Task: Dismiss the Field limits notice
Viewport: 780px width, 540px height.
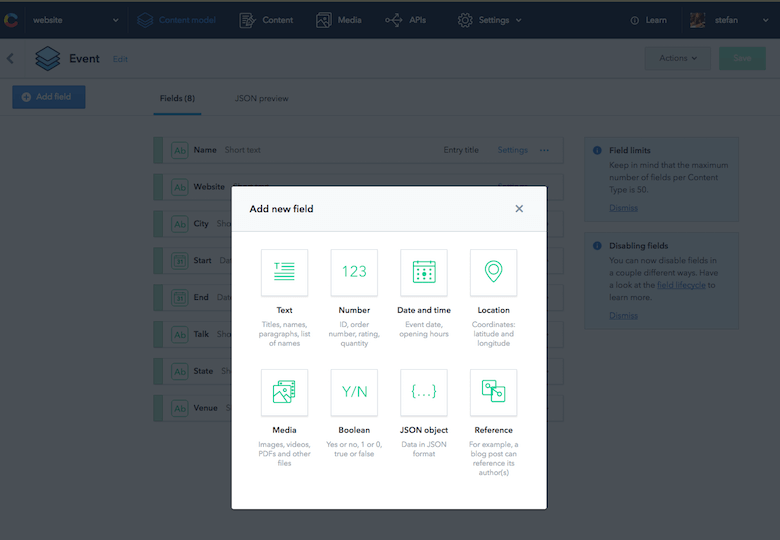Action: tap(623, 208)
